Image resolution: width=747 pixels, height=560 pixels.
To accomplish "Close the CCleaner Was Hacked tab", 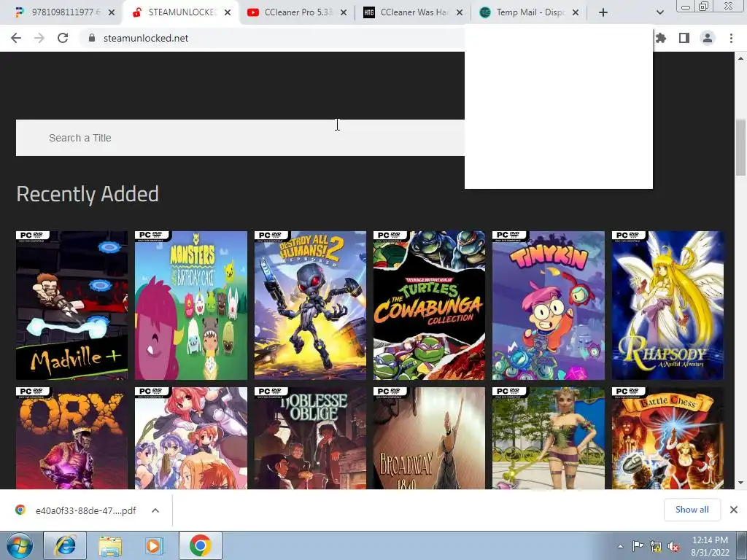I will coord(460,12).
